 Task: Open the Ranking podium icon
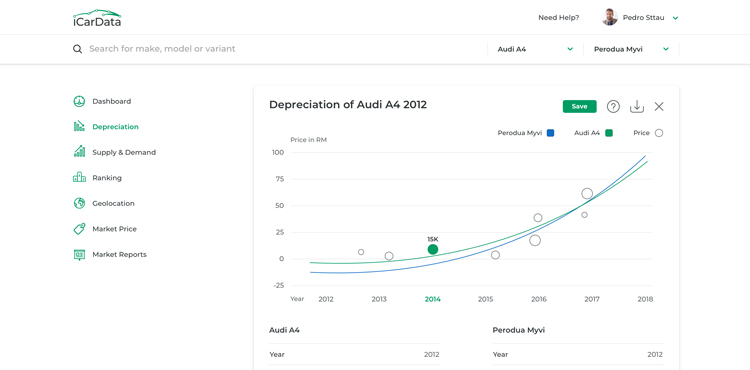click(79, 178)
